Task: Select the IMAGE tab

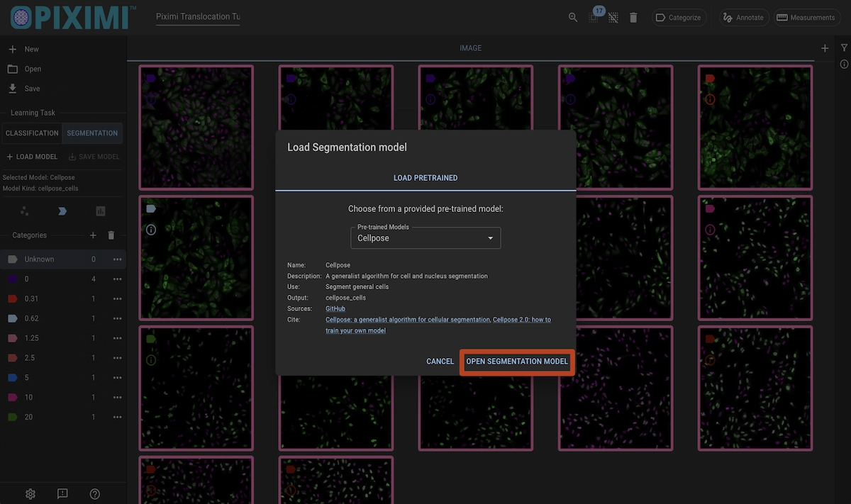Action: [x=471, y=48]
